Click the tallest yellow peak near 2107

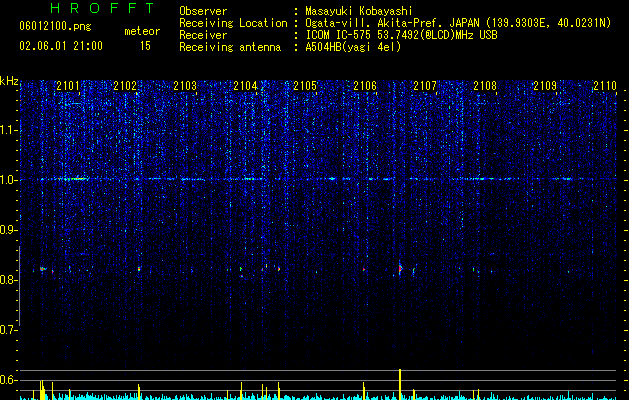[x=400, y=384]
